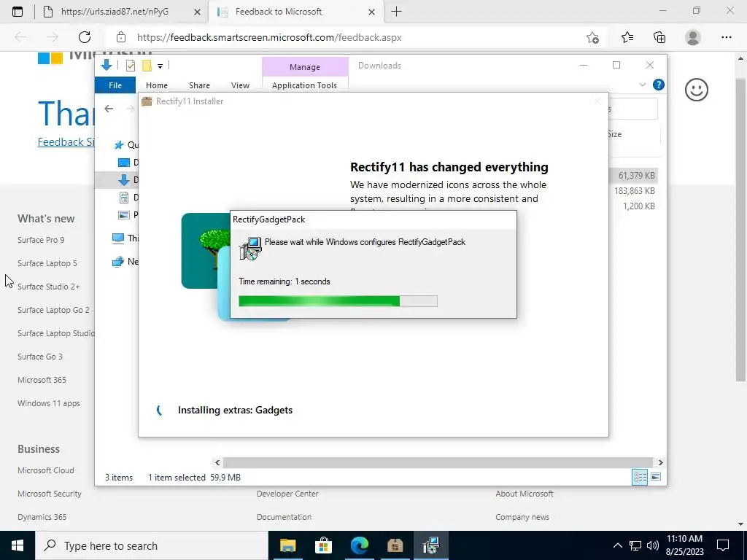Click the Edge address bar URL

[x=269, y=37]
